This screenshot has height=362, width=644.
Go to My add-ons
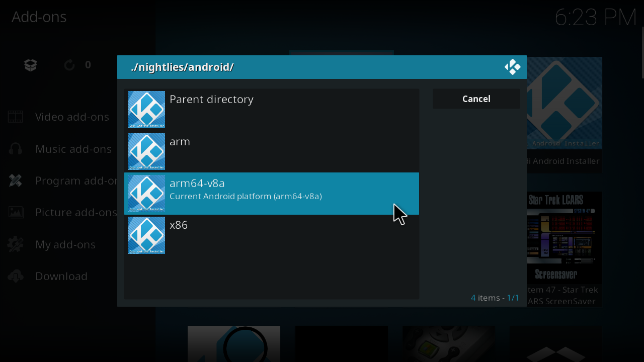[x=65, y=244]
